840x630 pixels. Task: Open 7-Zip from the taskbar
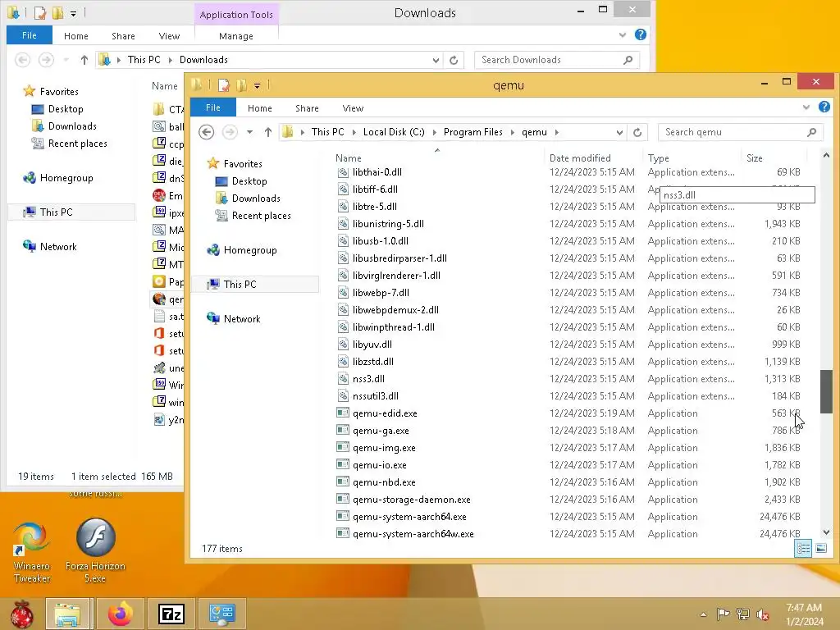171,614
